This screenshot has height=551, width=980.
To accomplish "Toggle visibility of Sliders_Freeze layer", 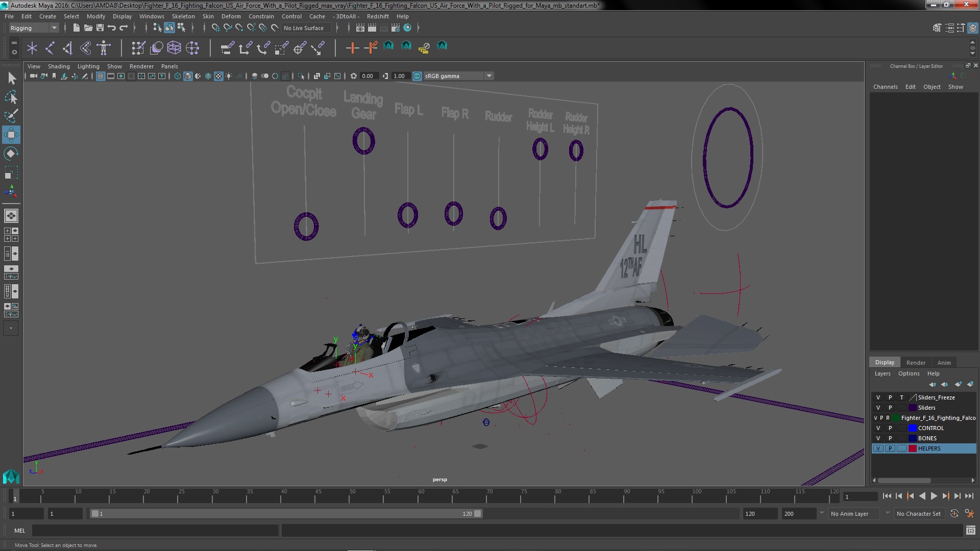I will [x=878, y=397].
